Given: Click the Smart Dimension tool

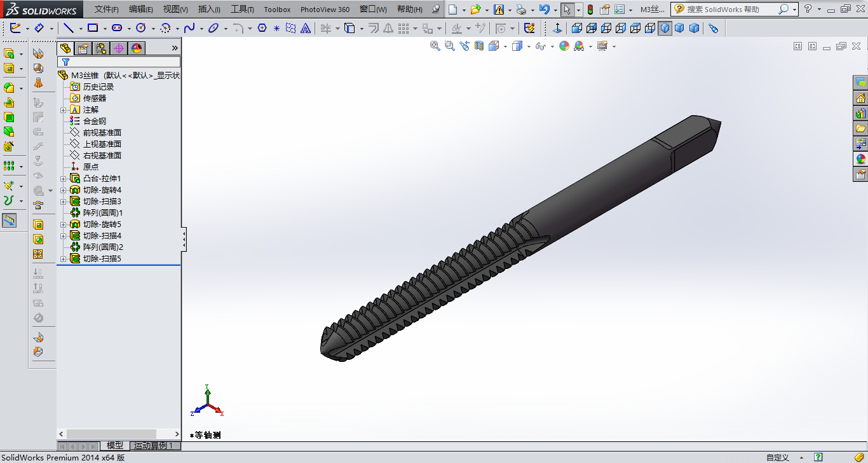Looking at the screenshot, I should point(39,28).
